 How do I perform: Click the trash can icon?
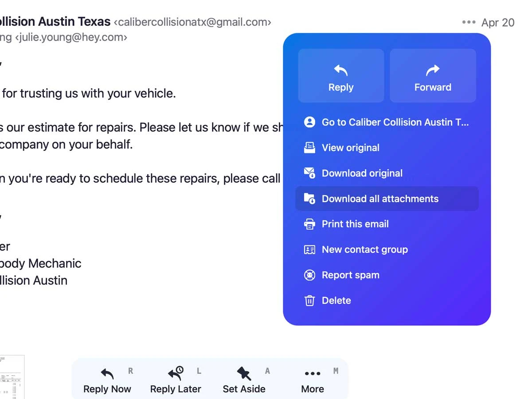pyautogui.click(x=309, y=301)
